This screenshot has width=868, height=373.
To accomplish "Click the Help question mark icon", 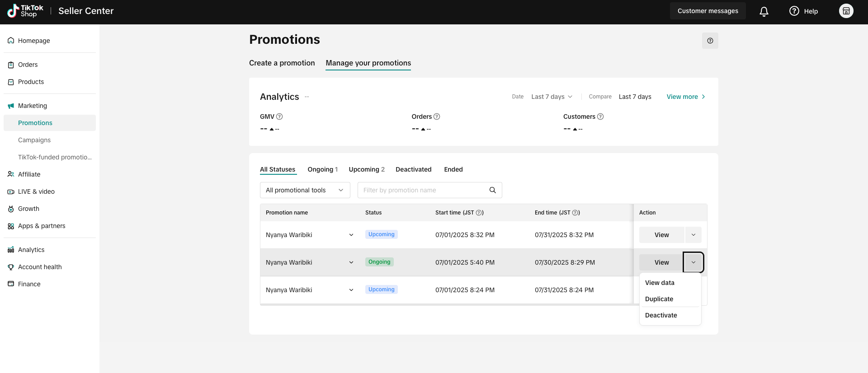I will coord(794,11).
